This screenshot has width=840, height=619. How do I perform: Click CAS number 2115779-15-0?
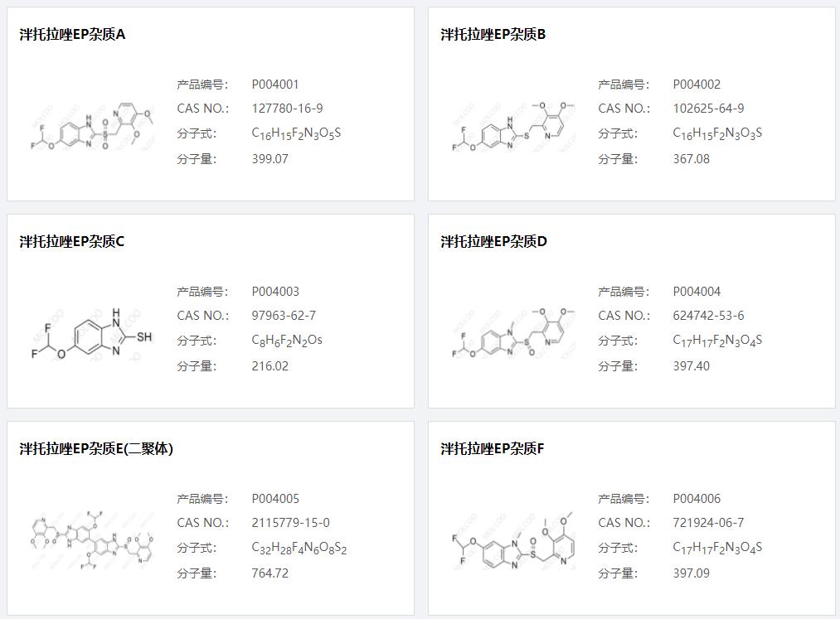290,523
